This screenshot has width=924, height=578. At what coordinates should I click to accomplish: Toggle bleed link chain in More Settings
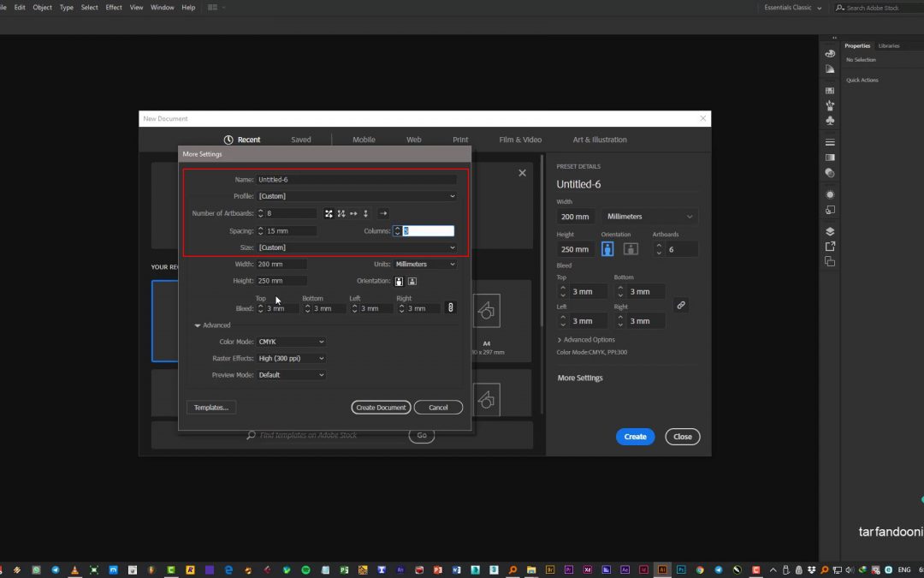pos(450,307)
